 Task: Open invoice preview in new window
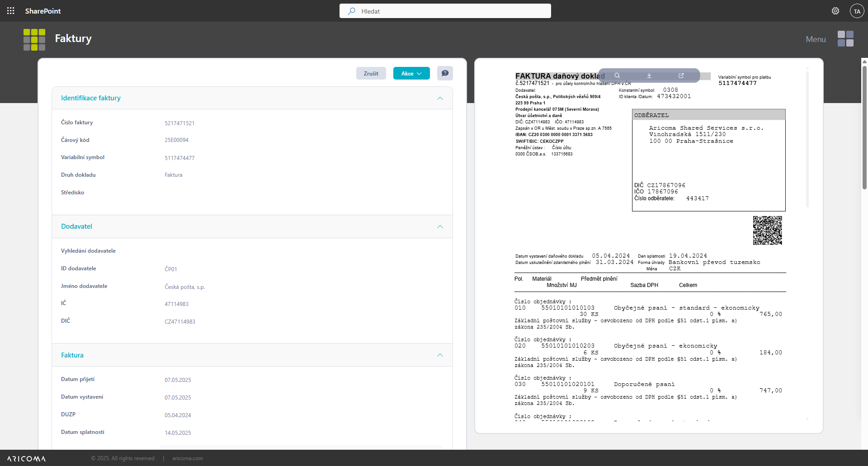pyautogui.click(x=681, y=75)
